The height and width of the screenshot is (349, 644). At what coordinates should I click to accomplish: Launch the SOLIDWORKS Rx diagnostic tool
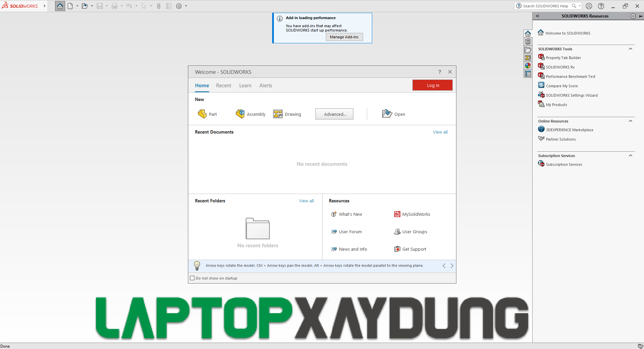[560, 67]
